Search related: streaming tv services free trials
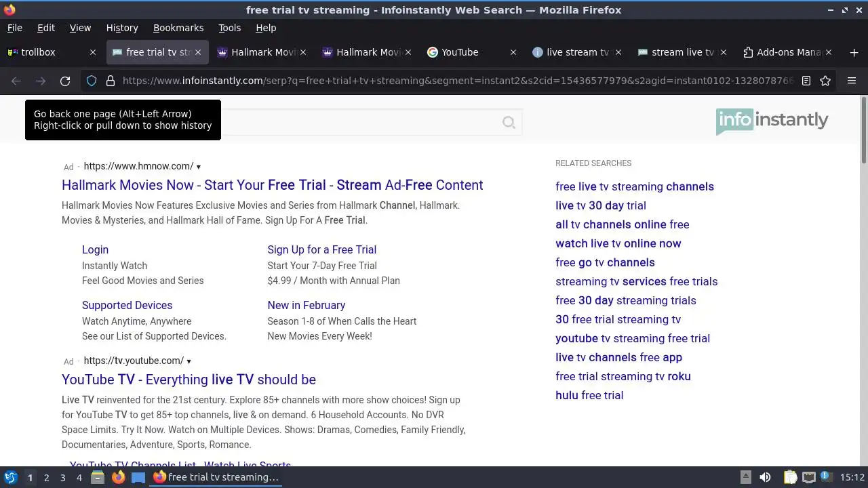 coord(637,281)
